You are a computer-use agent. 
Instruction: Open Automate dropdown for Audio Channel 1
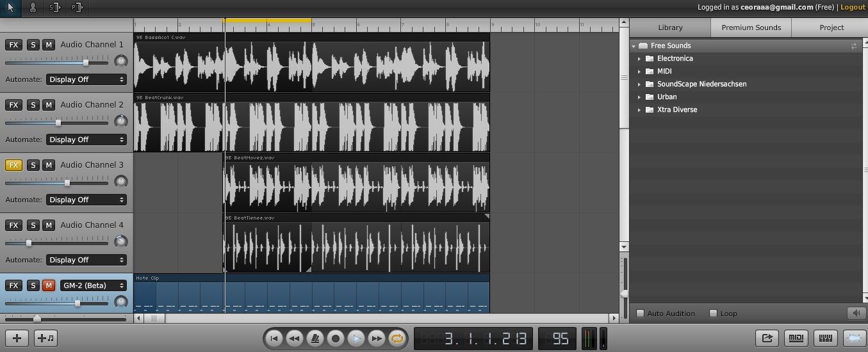point(86,79)
